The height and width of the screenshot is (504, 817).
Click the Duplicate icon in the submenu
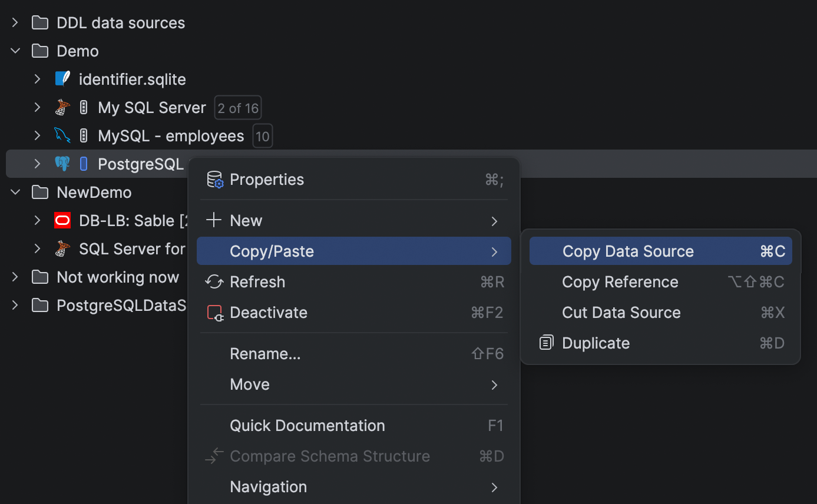pos(547,343)
